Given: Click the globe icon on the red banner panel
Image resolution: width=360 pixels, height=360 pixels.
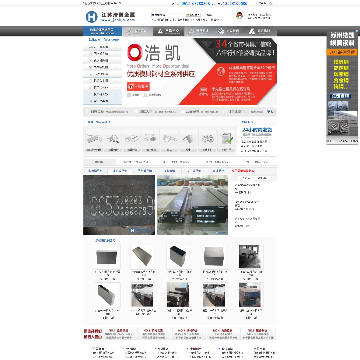Looking at the screenshot, I should click(220, 70).
